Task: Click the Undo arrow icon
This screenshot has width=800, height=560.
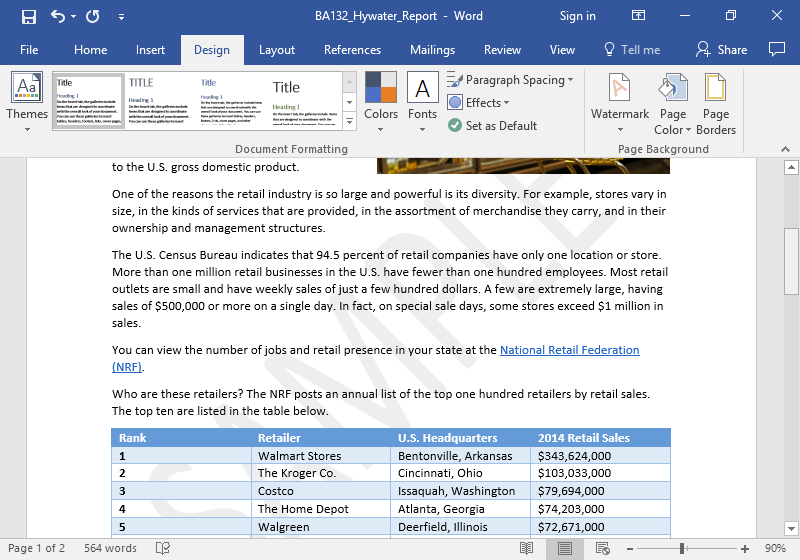Action: (57, 16)
